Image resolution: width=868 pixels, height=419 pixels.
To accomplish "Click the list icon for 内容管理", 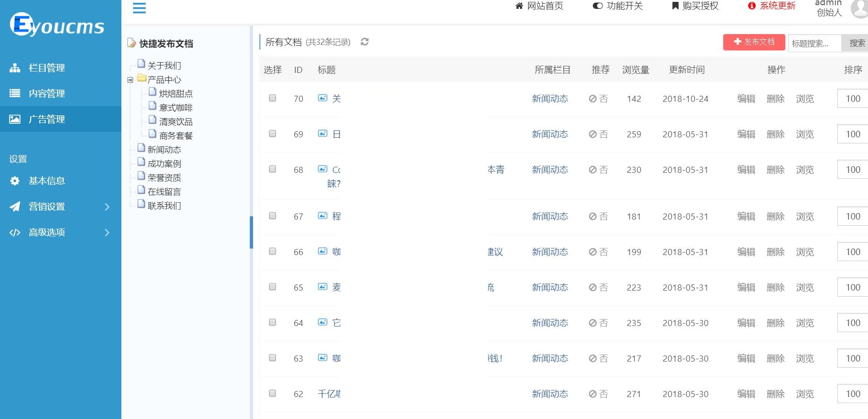I will pos(15,93).
